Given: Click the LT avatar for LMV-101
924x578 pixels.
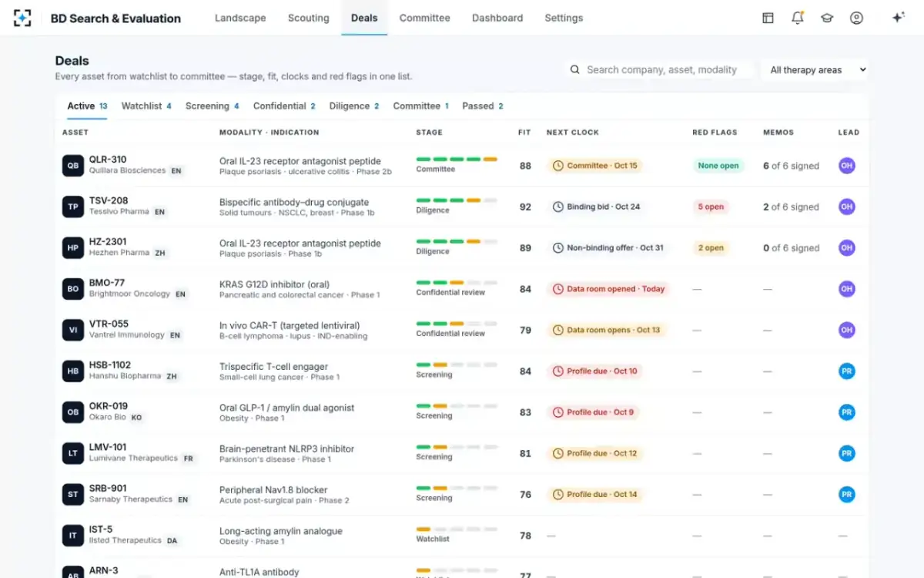Looking at the screenshot, I should [73, 453].
